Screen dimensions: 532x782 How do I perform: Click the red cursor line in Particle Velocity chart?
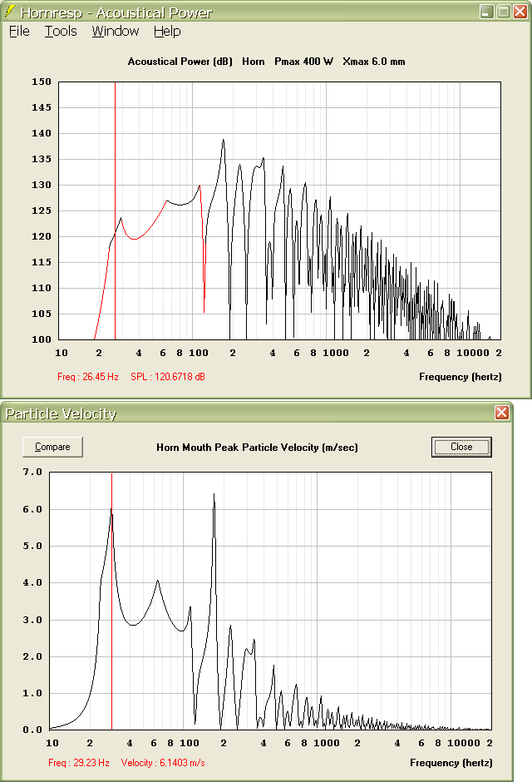point(111,601)
